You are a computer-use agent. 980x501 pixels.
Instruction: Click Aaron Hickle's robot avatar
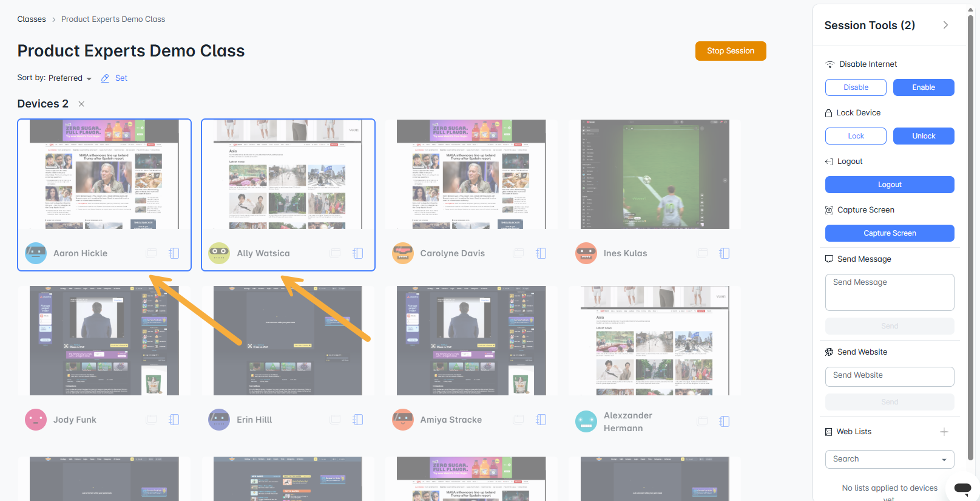click(x=36, y=253)
